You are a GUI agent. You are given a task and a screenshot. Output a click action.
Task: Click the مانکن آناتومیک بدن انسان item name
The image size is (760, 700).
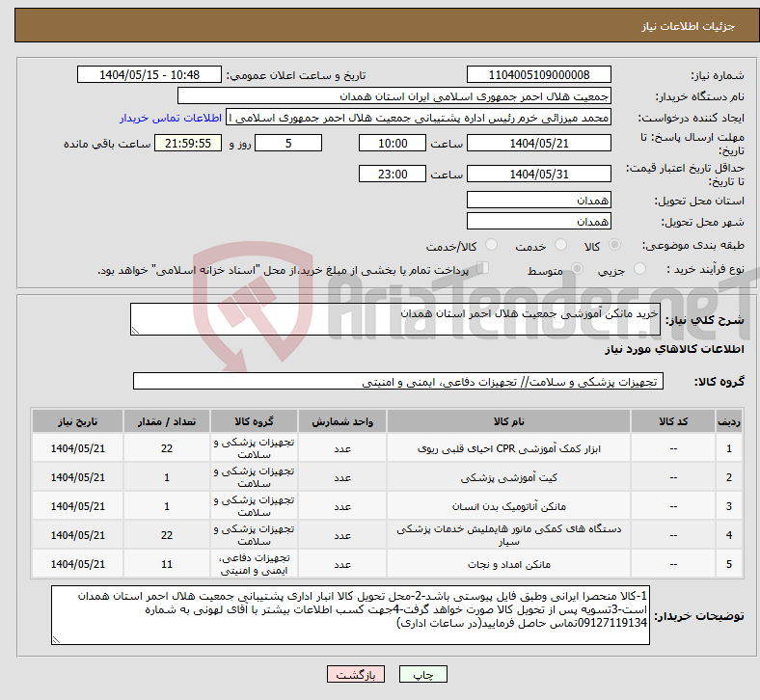pyautogui.click(x=509, y=507)
